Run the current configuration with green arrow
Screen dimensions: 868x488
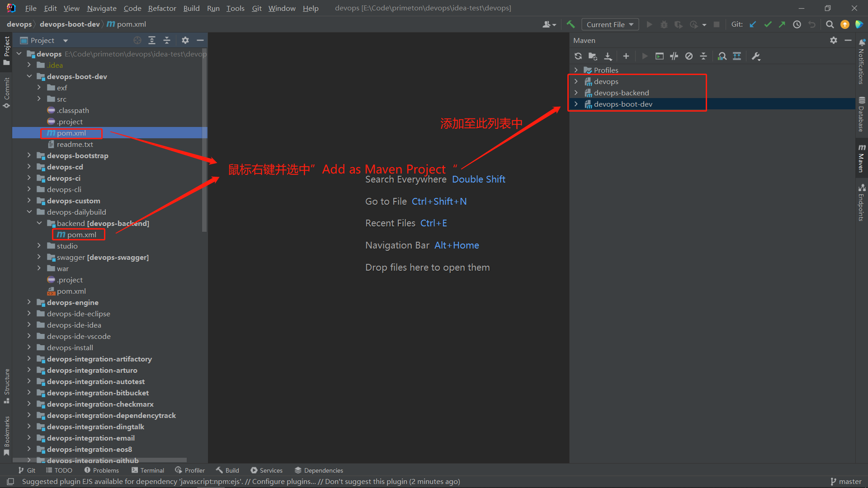[649, 24]
